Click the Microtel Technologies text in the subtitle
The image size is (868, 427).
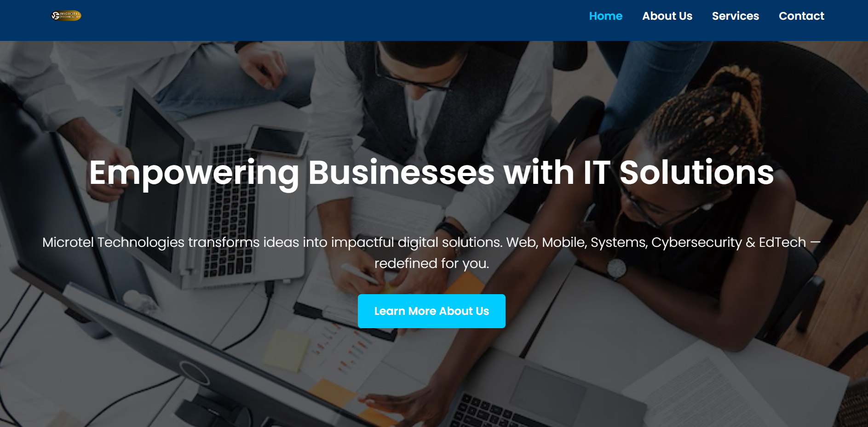[x=113, y=242]
